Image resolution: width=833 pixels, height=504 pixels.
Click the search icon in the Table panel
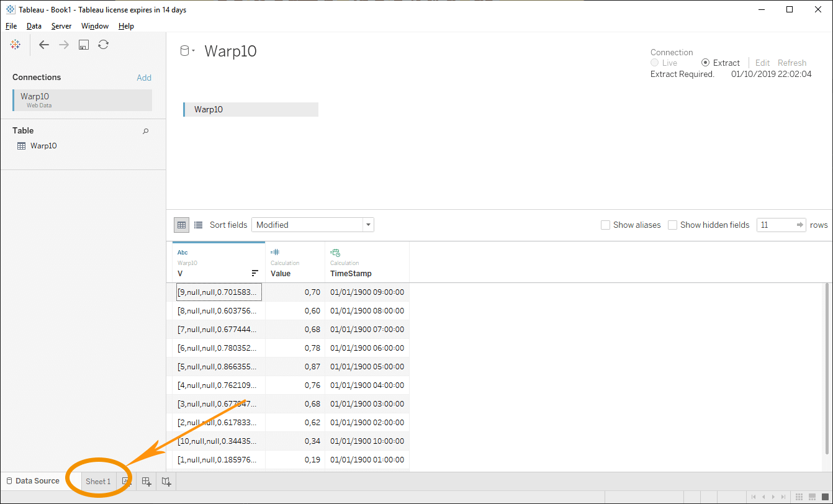(145, 131)
